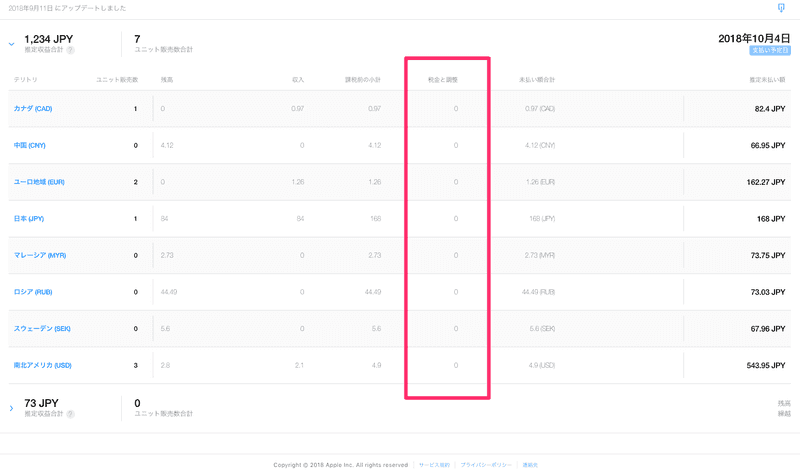Click the 2018年9月11日 update notice text
This screenshot has width=800, height=472.
tap(67, 8)
